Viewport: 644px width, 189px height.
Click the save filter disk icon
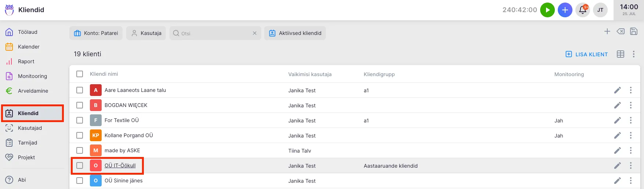[634, 31]
